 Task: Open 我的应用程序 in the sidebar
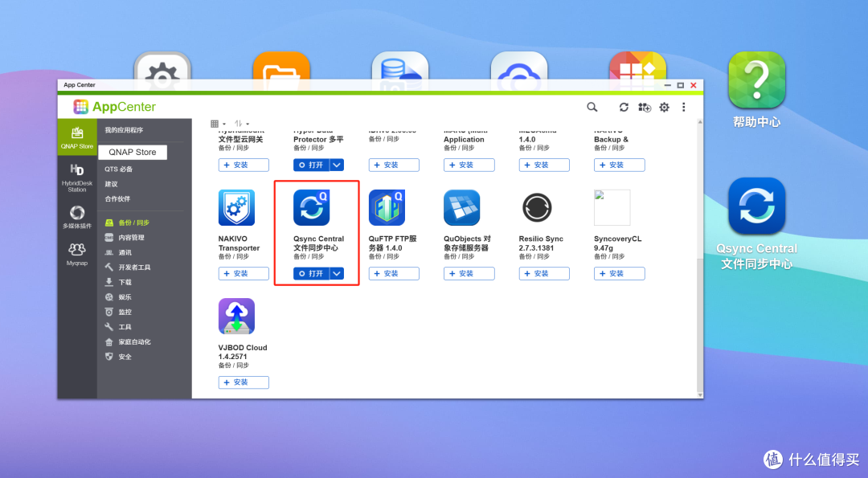[124, 130]
